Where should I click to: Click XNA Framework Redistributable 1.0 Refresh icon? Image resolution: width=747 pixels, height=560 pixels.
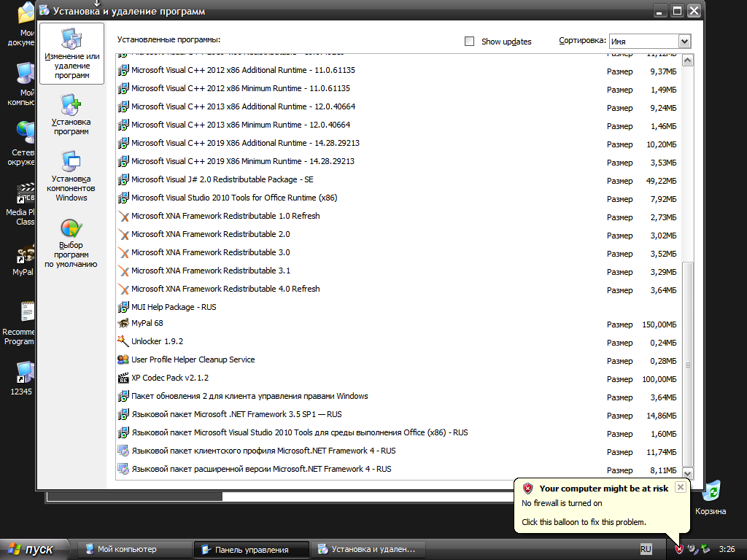click(123, 216)
